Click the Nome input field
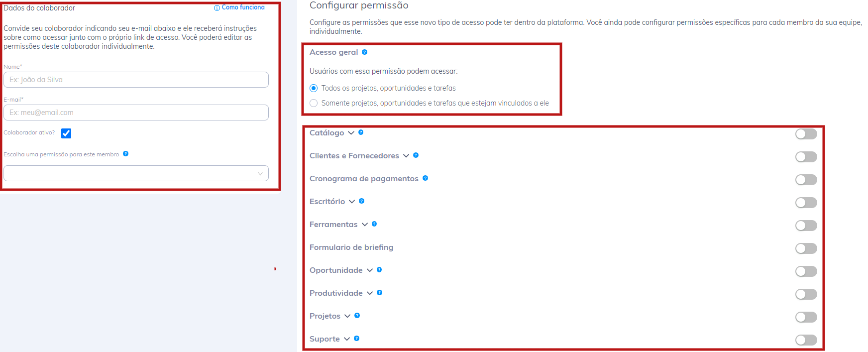 pos(136,80)
